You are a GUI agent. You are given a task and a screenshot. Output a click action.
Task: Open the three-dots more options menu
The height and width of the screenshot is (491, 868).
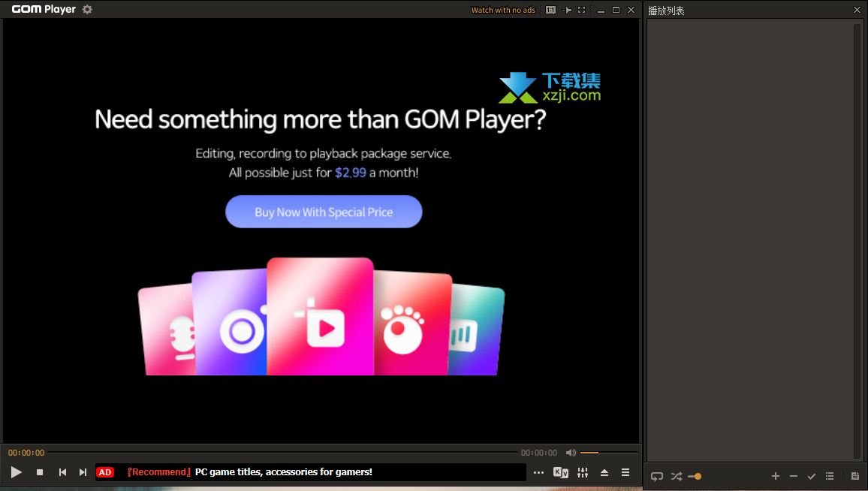tap(538, 473)
